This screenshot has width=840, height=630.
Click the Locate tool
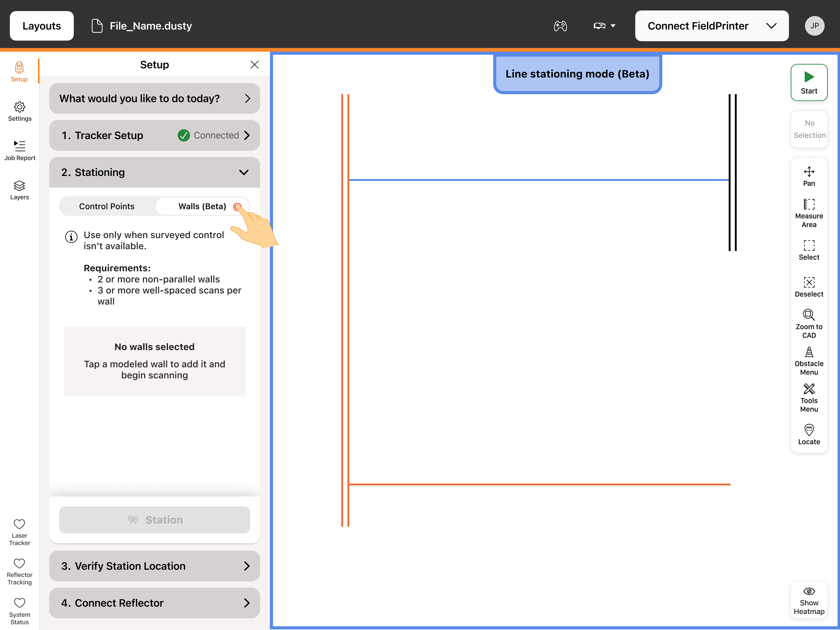[x=809, y=434]
